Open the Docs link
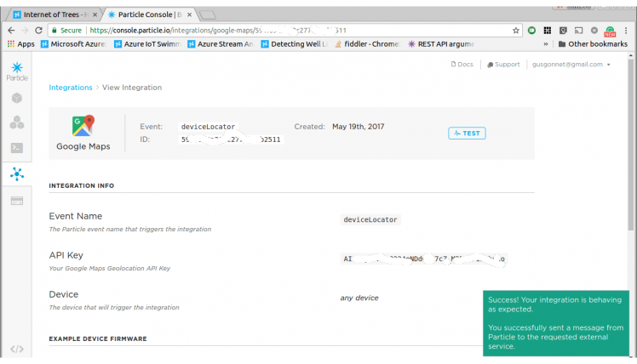Image resolution: width=637 pixels, height=364 pixels. coord(462,64)
